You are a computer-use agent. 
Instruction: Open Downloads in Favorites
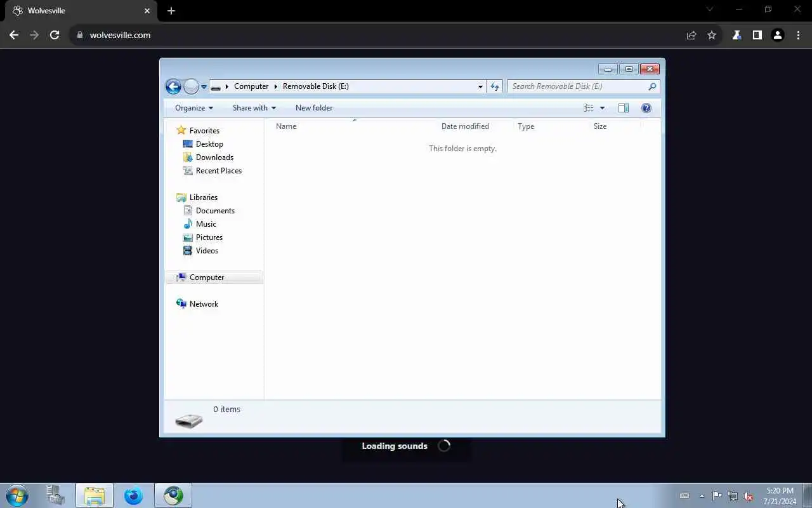point(214,157)
